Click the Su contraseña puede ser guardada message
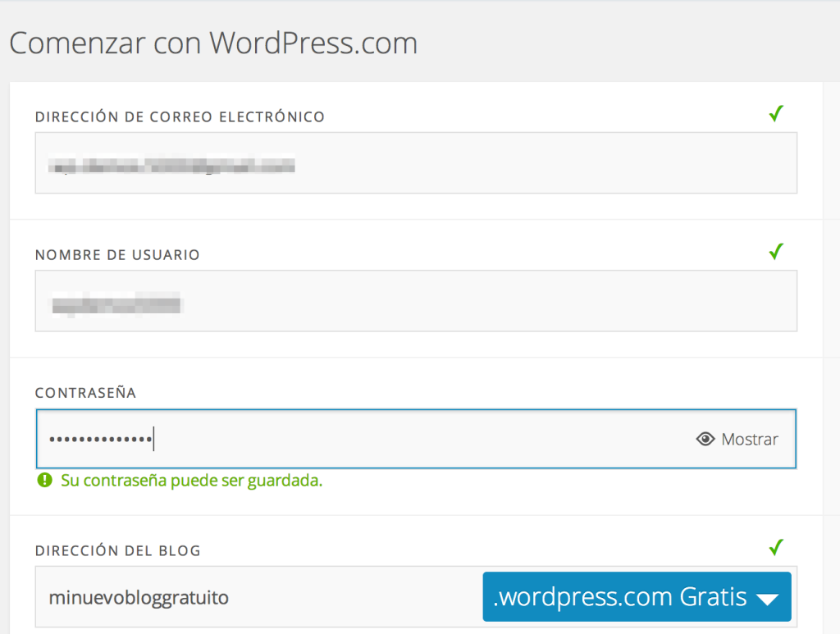The image size is (840, 634). click(x=189, y=480)
